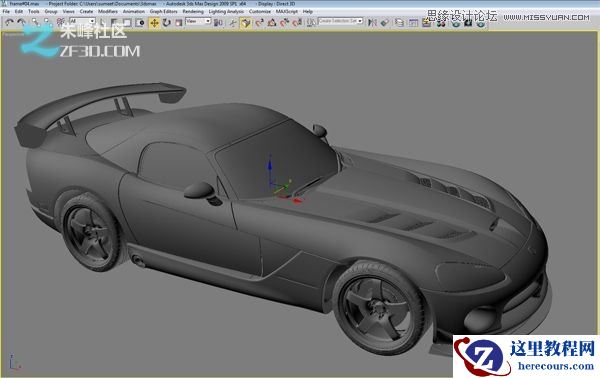The height and width of the screenshot is (378, 600).
Task: Activate the Select Object arrow tool
Action: pos(102,23)
